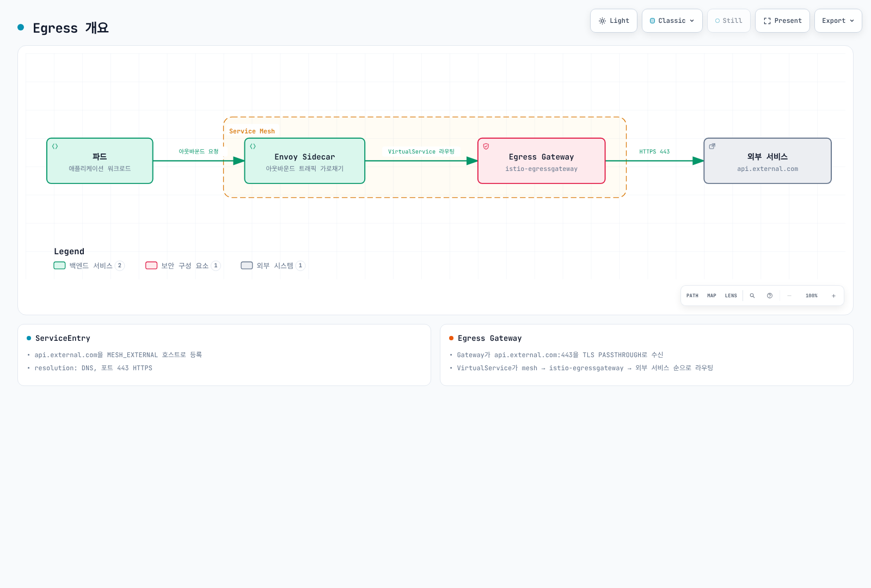Click the Classic chevron arrow
871x588 pixels.
[692, 21]
